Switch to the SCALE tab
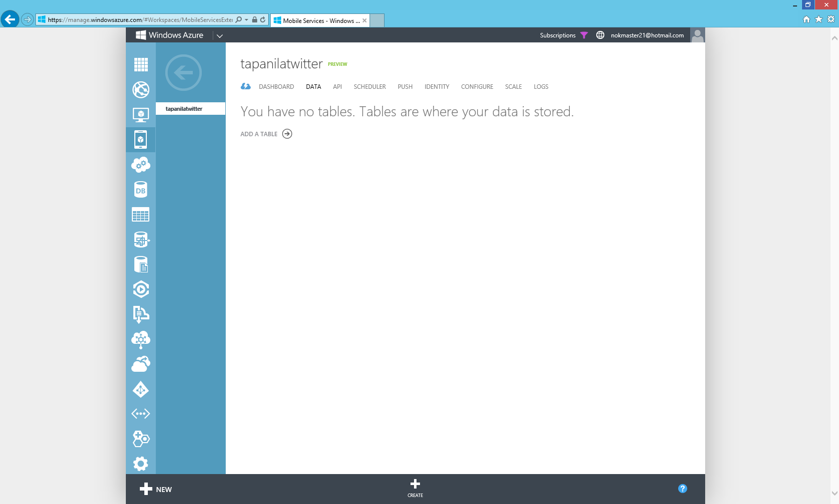The width and height of the screenshot is (839, 504). click(x=513, y=87)
